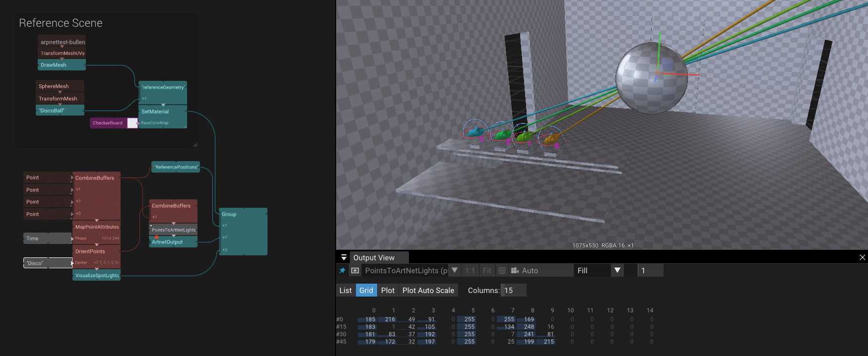Viewport: 868px width, 356px height.
Task: Click the Columns value field
Action: [514, 291]
